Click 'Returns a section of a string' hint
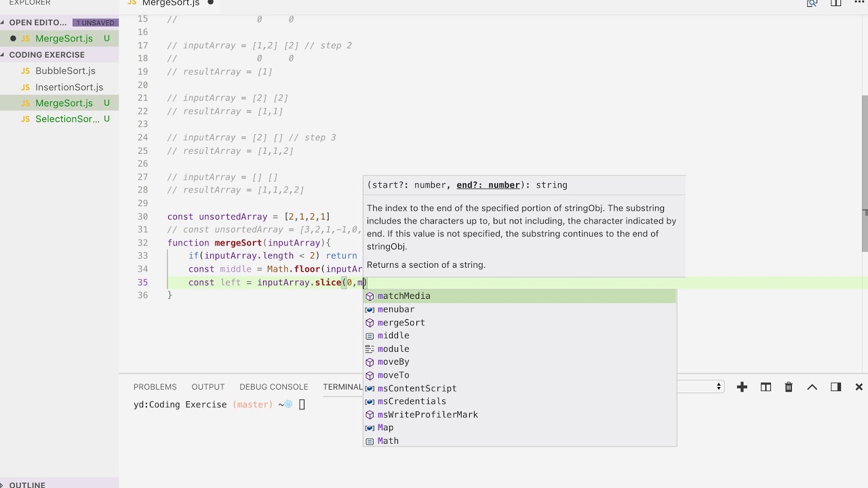Image resolution: width=868 pixels, height=488 pixels. point(426,265)
